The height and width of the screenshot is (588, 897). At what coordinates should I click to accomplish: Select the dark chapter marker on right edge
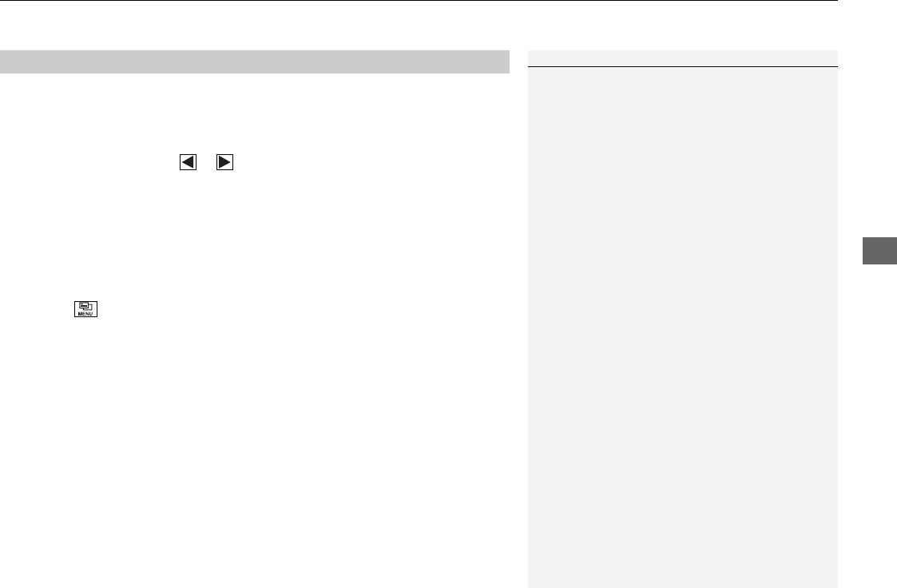880,251
